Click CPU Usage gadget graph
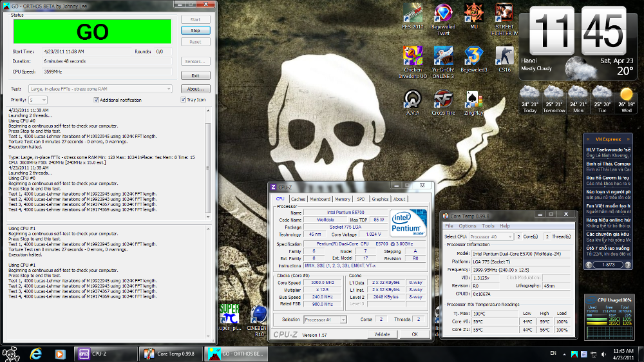Image resolution: width=644 pixels, height=362 pixels. (x=609, y=332)
